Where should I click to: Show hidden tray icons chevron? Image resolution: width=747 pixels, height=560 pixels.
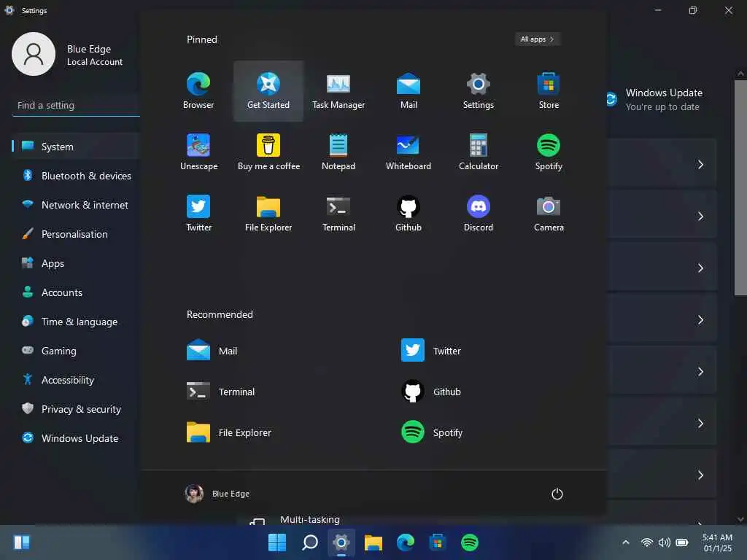click(x=626, y=542)
